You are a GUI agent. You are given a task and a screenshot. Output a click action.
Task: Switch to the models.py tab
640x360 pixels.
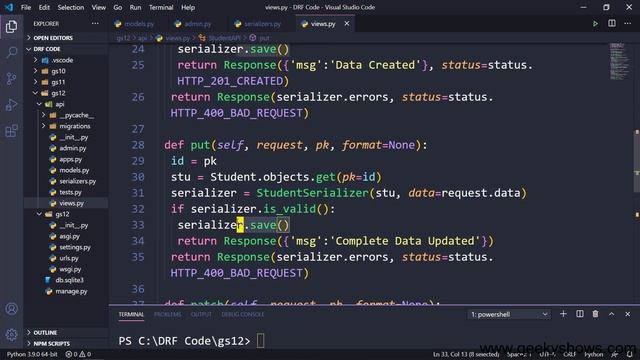(139, 24)
